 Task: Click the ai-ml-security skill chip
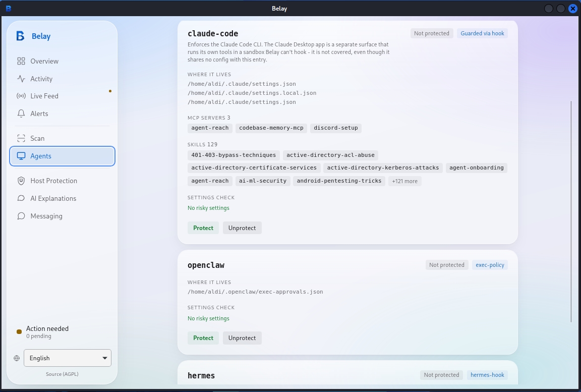point(263,181)
